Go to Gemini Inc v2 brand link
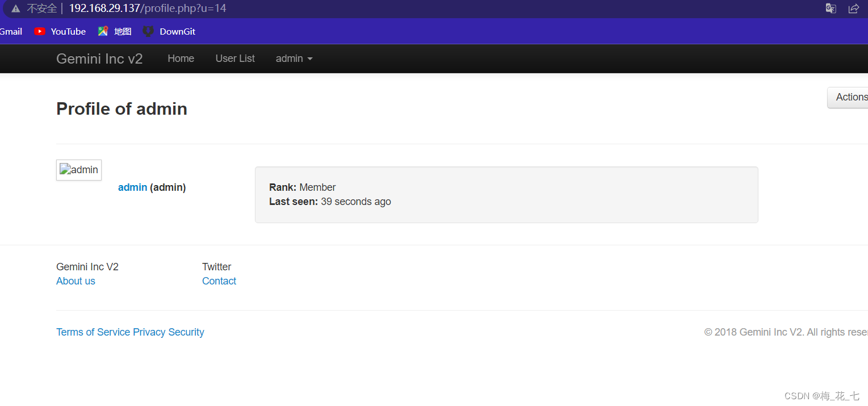868x406 pixels. coord(99,58)
